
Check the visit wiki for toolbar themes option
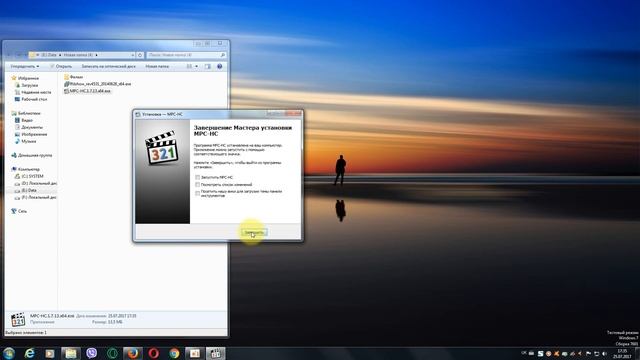coord(198,193)
